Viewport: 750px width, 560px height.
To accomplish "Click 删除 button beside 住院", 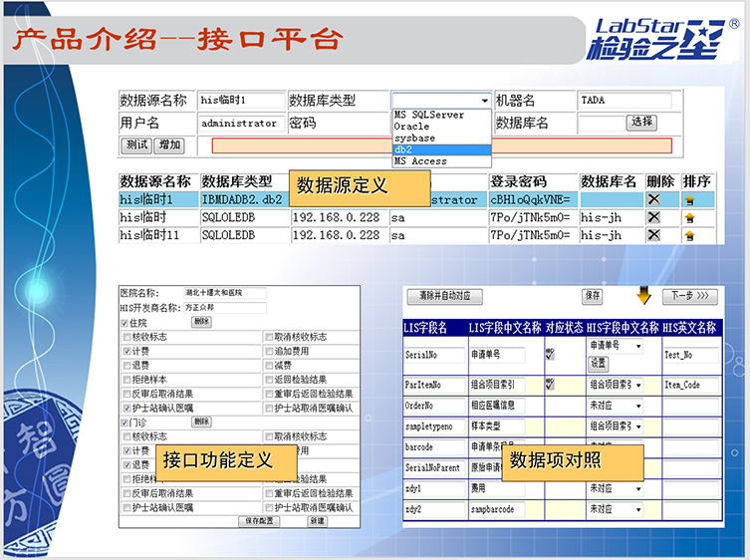I will [x=201, y=322].
